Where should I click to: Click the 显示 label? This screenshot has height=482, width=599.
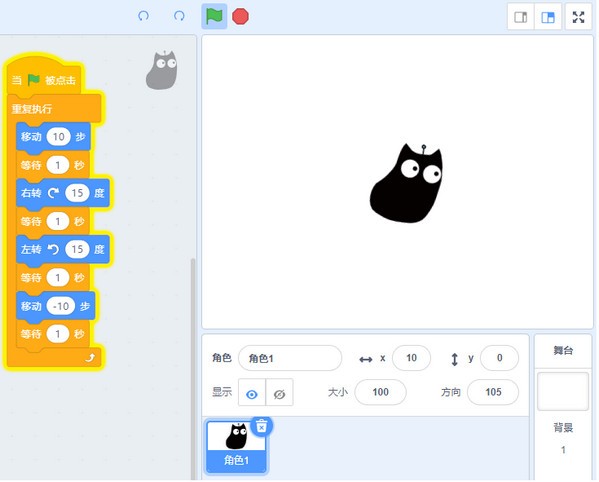222,392
